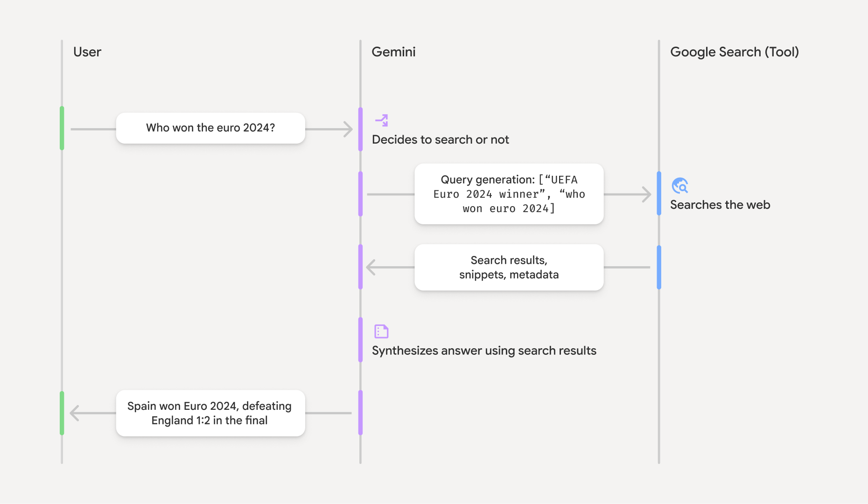Viewport: 868px width, 504px height.
Task: Click the "Google Search (Tool)" lane header
Action: coord(735,52)
